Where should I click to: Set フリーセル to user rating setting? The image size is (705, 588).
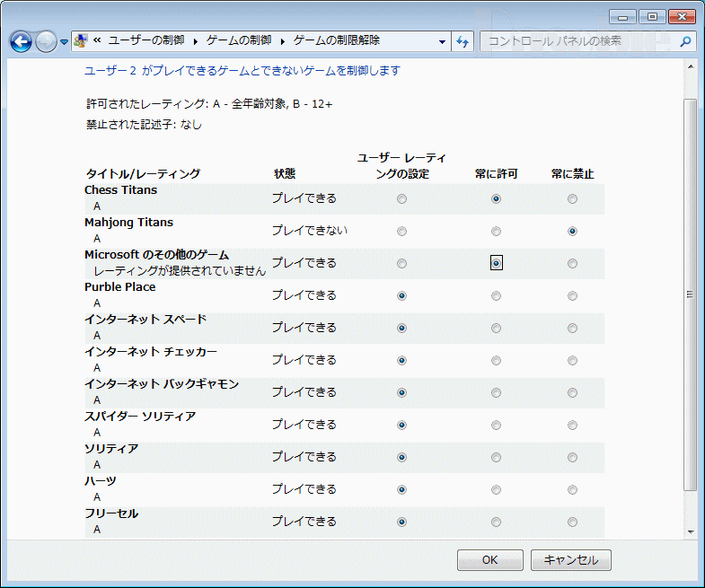click(402, 522)
